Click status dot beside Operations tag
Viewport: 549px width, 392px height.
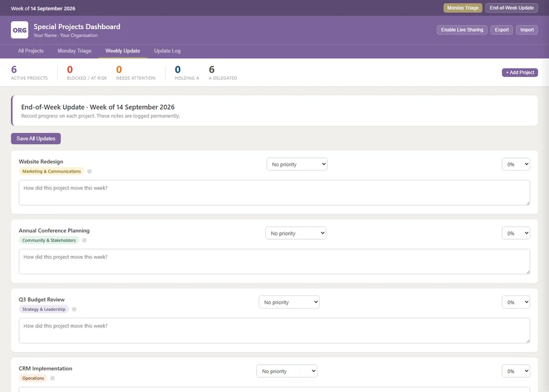[x=53, y=378]
